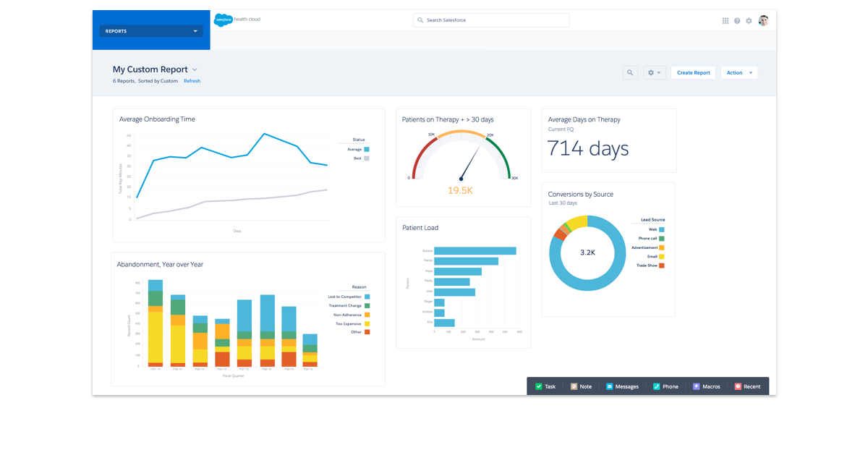The image size is (868, 463).
Task: Open Phone in the utility bar
Action: [x=665, y=386]
